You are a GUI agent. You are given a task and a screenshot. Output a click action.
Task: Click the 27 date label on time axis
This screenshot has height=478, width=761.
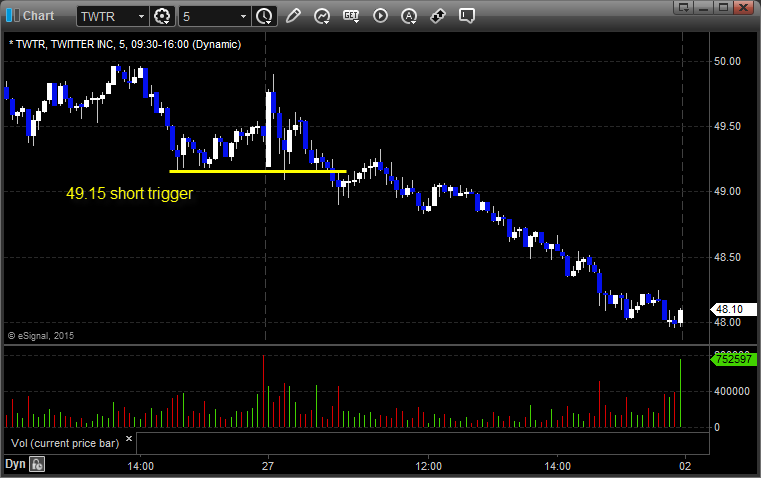pyautogui.click(x=268, y=466)
